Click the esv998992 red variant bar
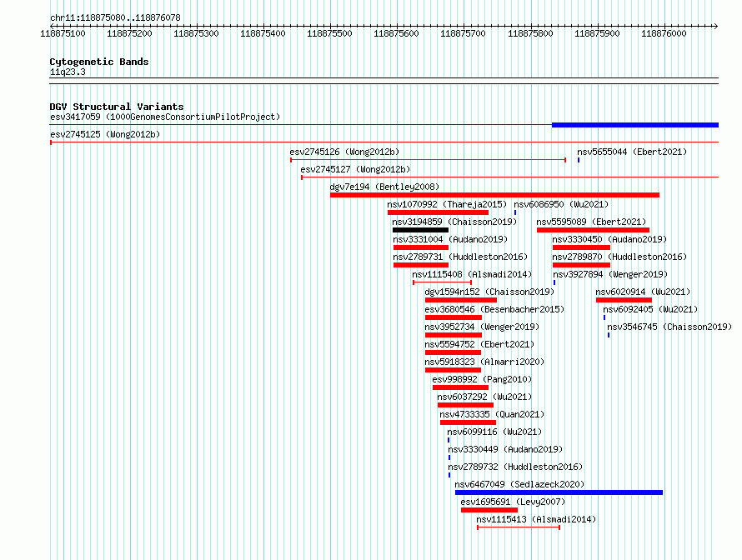 (x=460, y=387)
